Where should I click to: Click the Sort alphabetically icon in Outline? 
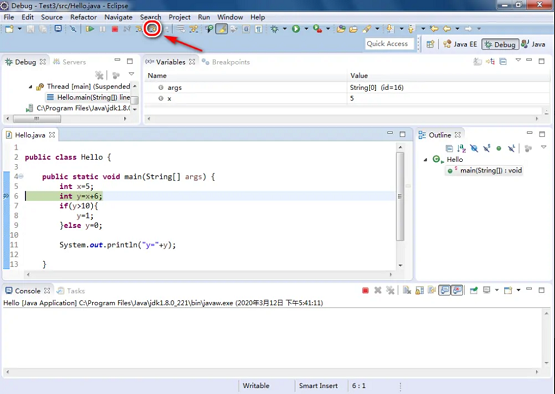click(462, 148)
